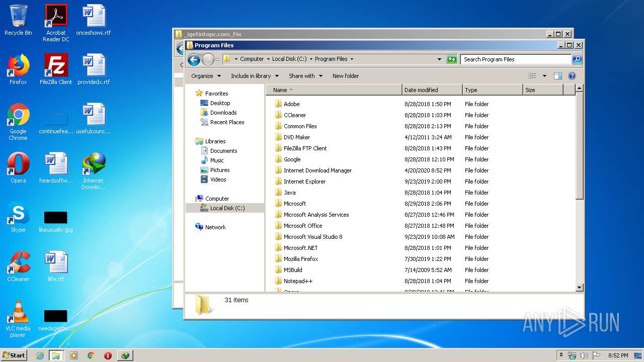Image resolution: width=644 pixels, height=362 pixels.
Task: Open Include in library dropdown
Action: (x=255, y=76)
